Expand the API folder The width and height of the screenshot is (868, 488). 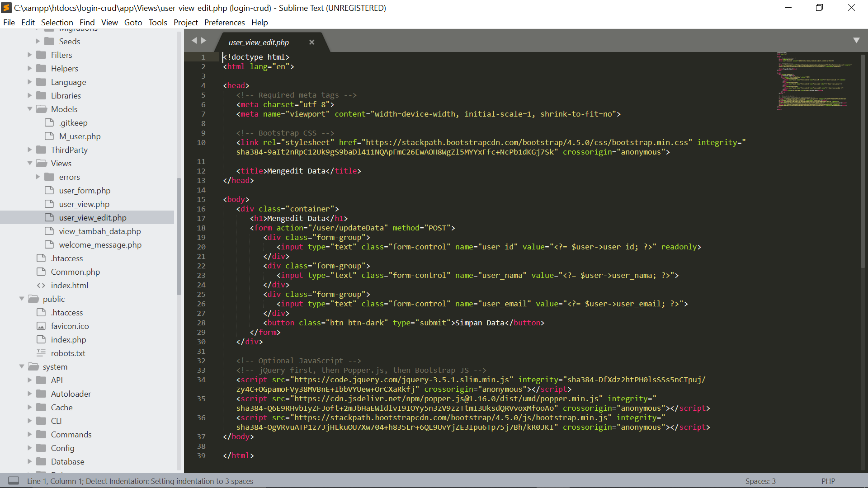pos(30,380)
